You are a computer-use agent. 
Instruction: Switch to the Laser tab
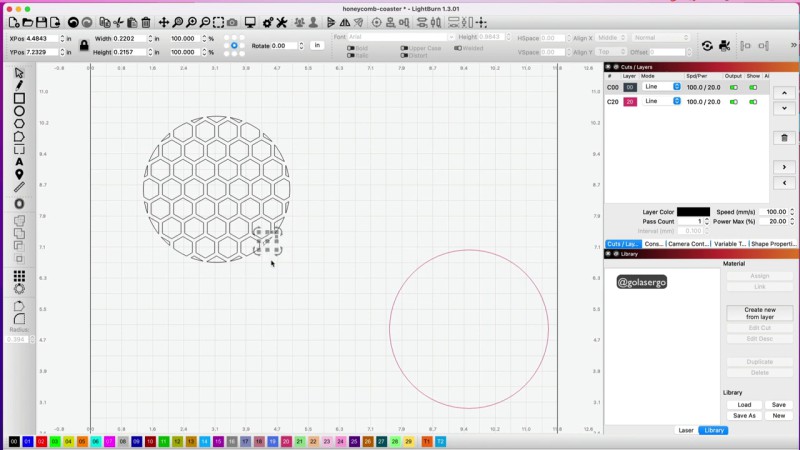tap(686, 430)
